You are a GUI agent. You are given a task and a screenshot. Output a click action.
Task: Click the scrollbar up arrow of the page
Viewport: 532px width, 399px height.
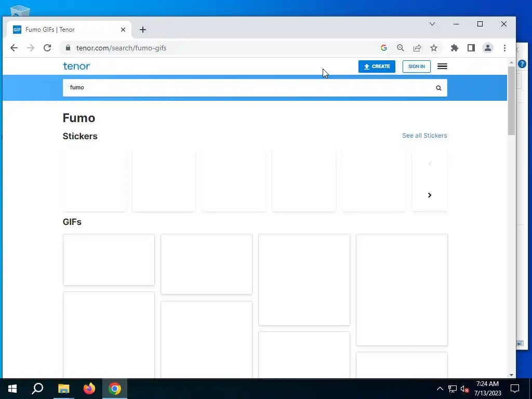[x=511, y=62]
